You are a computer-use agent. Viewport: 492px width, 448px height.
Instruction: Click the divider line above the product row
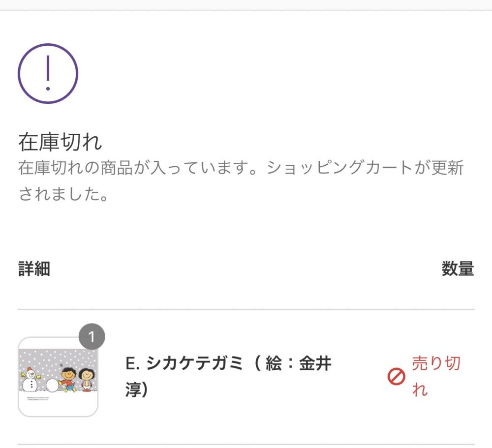point(246,309)
